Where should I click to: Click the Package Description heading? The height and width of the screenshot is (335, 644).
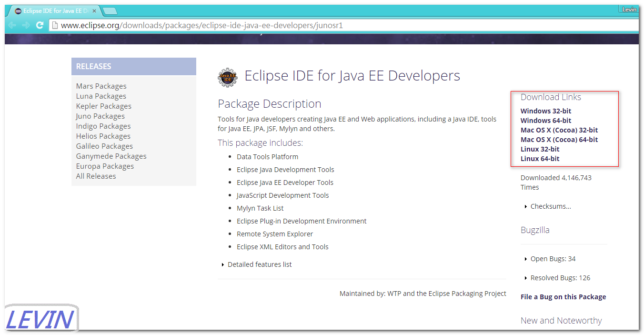tap(270, 104)
